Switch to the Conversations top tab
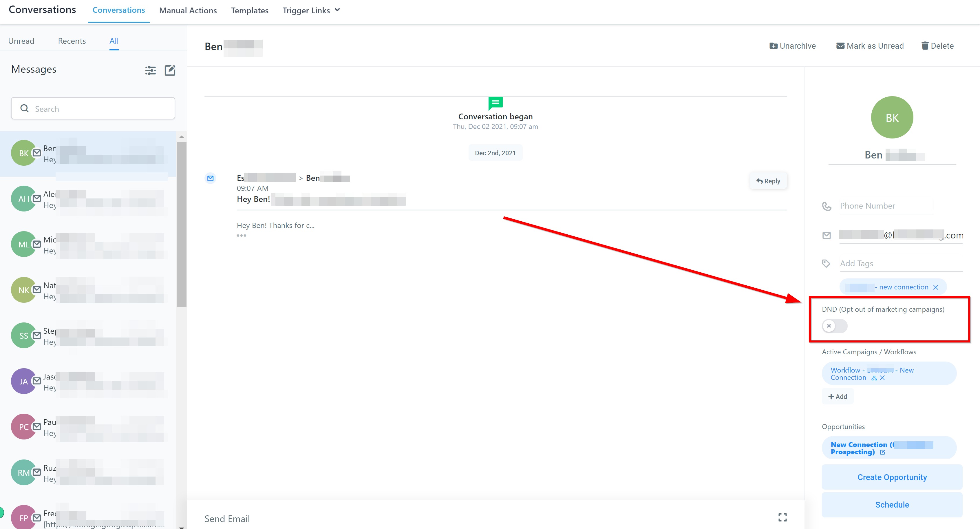The height and width of the screenshot is (529, 980). coord(118,10)
